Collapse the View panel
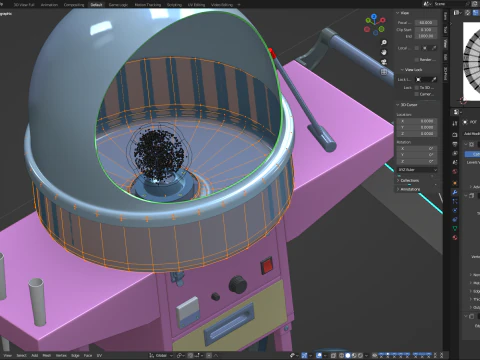This screenshot has width=480, height=360. [x=398, y=13]
